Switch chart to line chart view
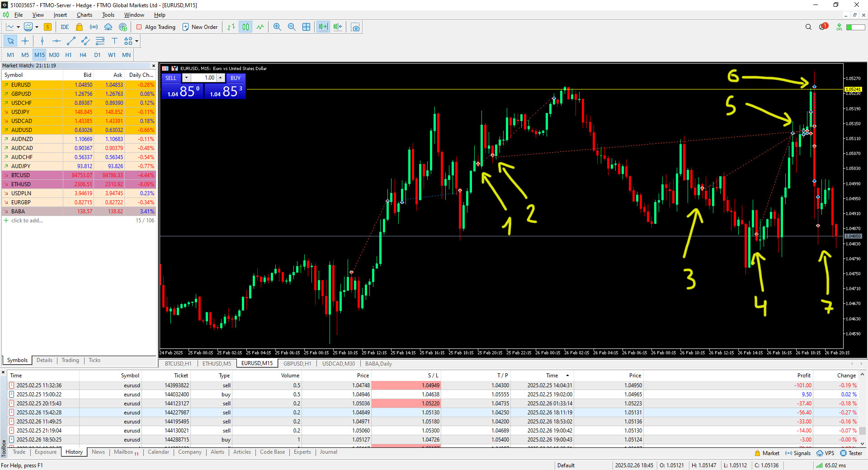Screen dimensions: 868x470 coord(260,27)
